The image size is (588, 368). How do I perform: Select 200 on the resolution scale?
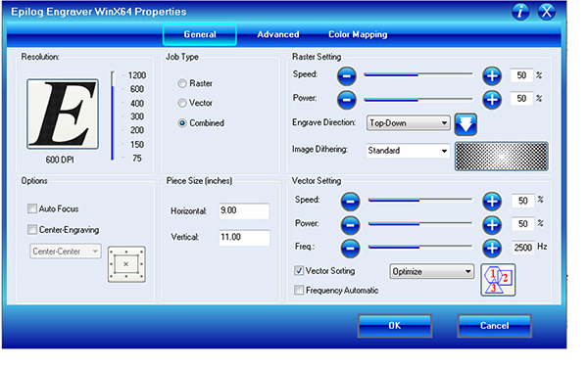[137, 130]
